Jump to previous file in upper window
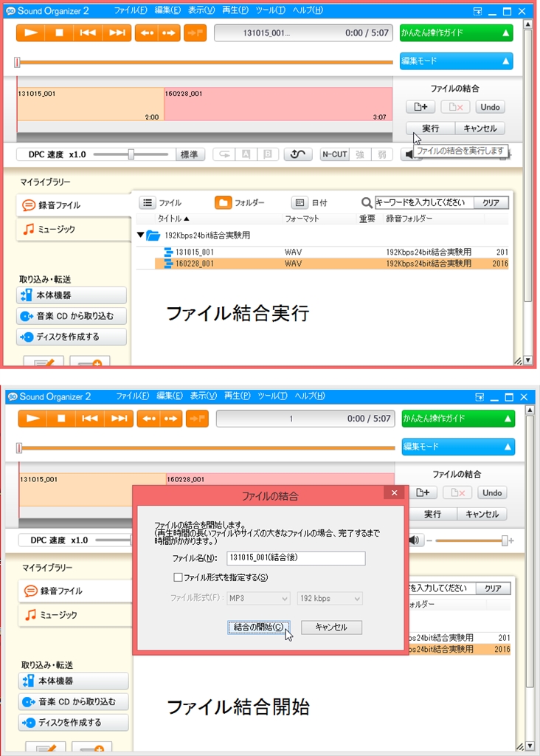This screenshot has width=540, height=756. [x=88, y=32]
